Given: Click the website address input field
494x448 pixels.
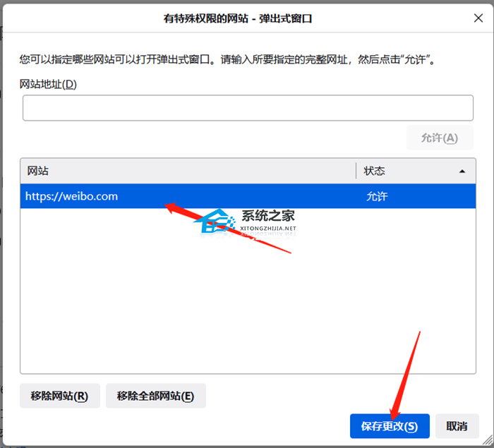Looking at the screenshot, I should click(x=248, y=108).
